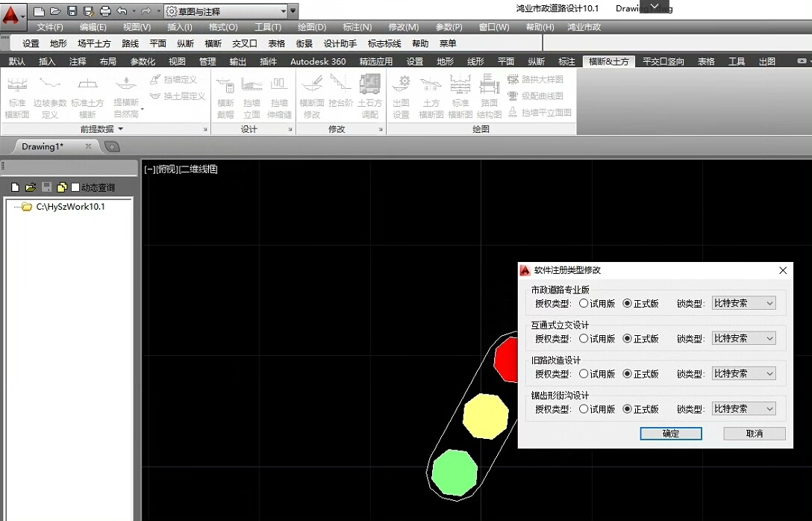The width and height of the screenshot is (812, 521).
Task: Expand the quick access toolbar customize arrow
Action: 293,10
